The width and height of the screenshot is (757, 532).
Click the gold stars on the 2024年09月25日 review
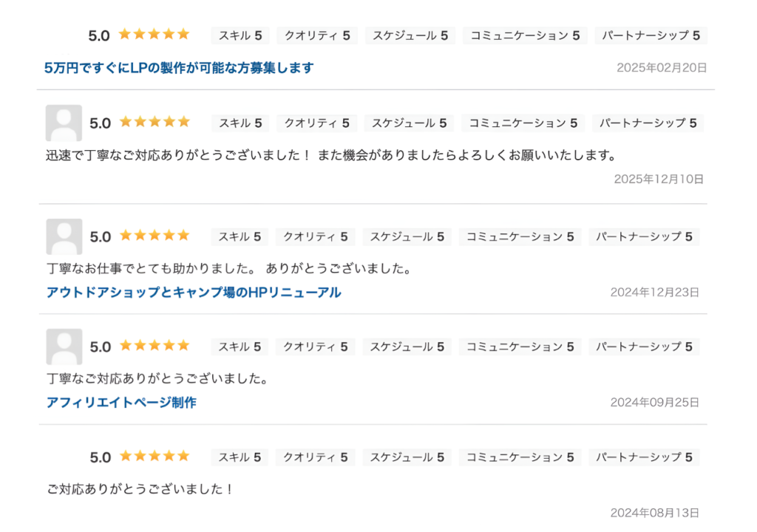pos(154,346)
